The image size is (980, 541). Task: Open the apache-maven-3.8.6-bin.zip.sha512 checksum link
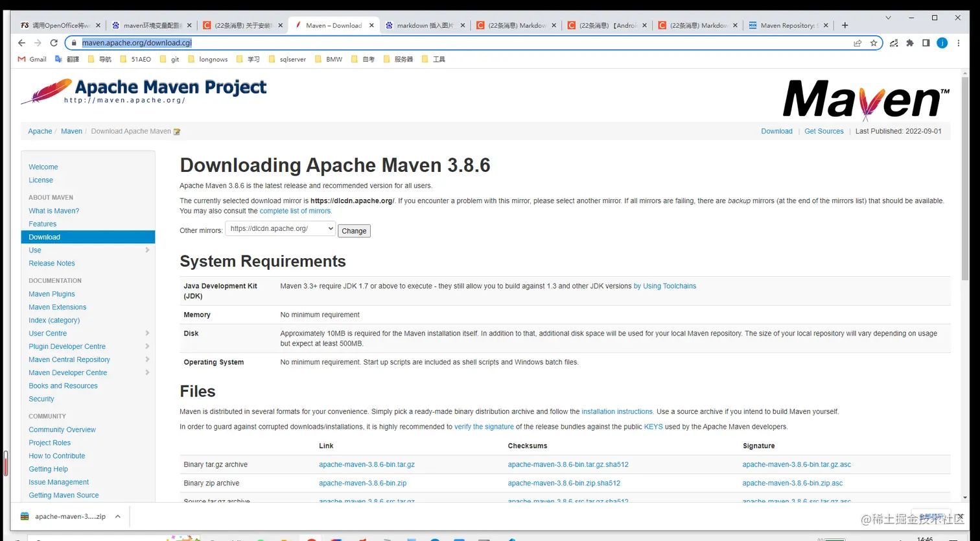[564, 483]
